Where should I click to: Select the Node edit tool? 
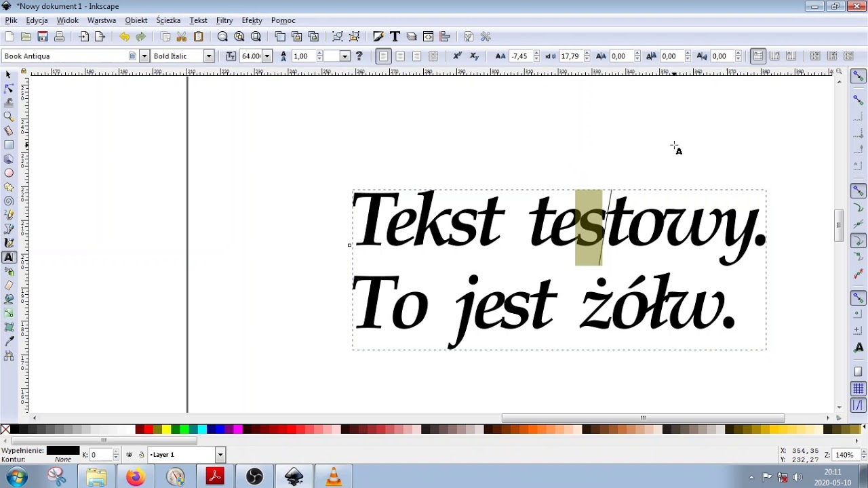9,89
